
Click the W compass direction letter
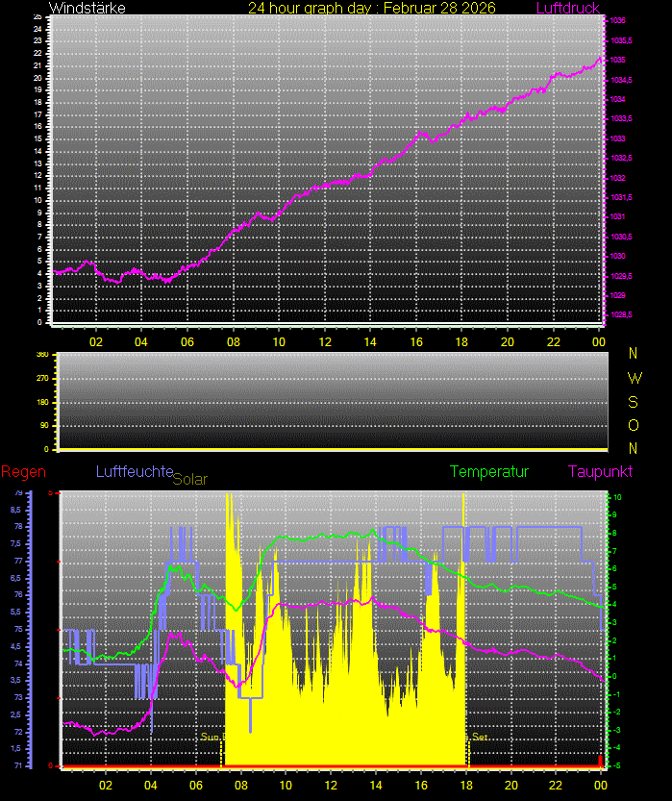click(x=634, y=377)
